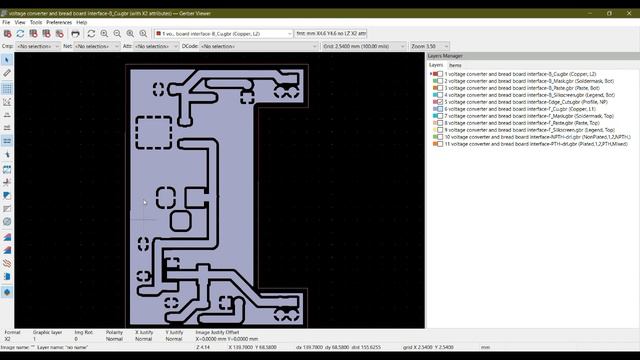The height and width of the screenshot is (360, 640).
Task: Open the File menu
Action: pyautogui.click(x=6, y=22)
